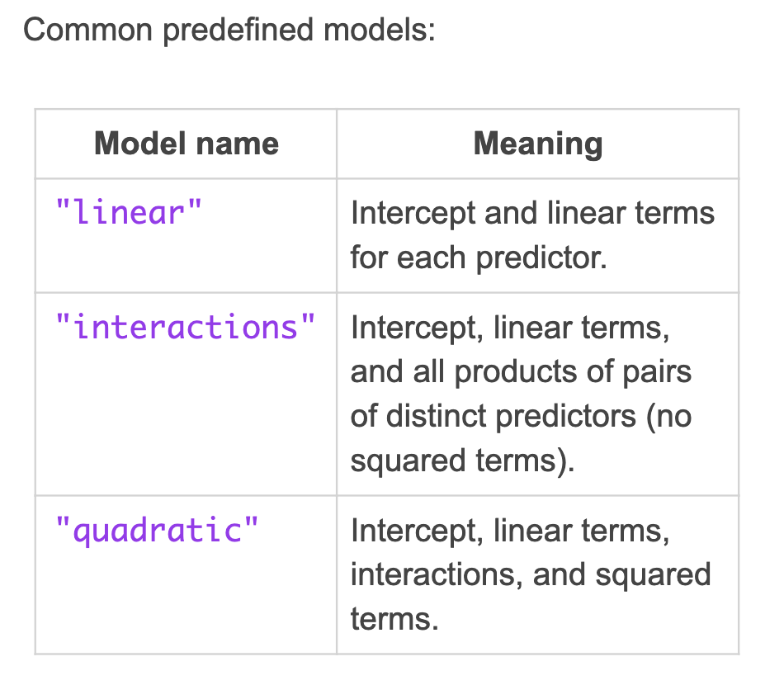Click 'and all products of pairs' text
This screenshot has height=685, width=784.
click(x=521, y=372)
